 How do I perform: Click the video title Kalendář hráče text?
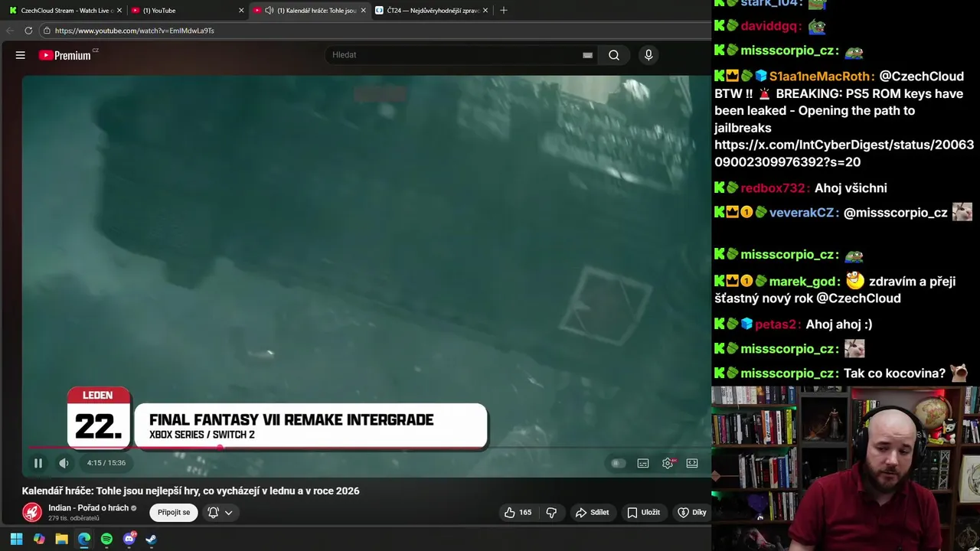pyautogui.click(x=191, y=491)
